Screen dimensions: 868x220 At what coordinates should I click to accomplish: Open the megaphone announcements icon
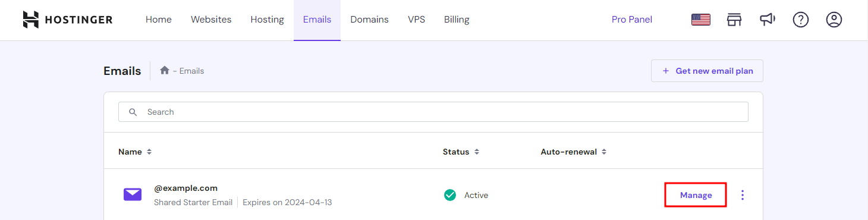pyautogui.click(x=768, y=20)
